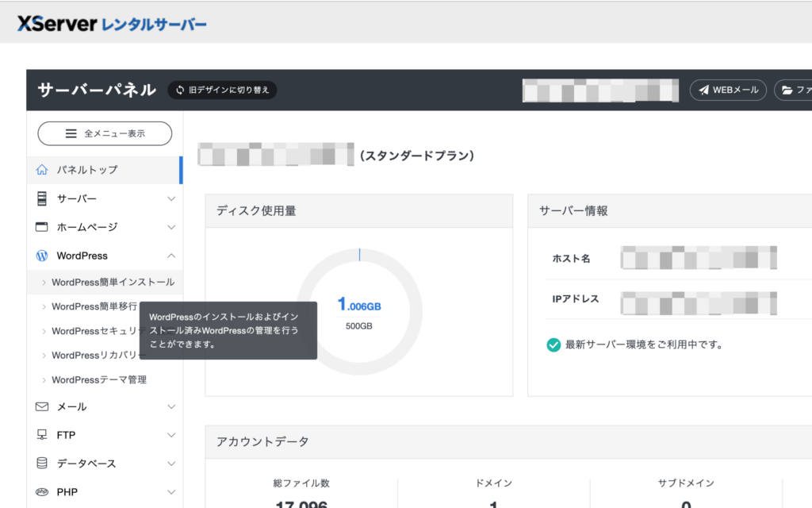Click the database cylinder icon in sidebar

(x=42, y=463)
